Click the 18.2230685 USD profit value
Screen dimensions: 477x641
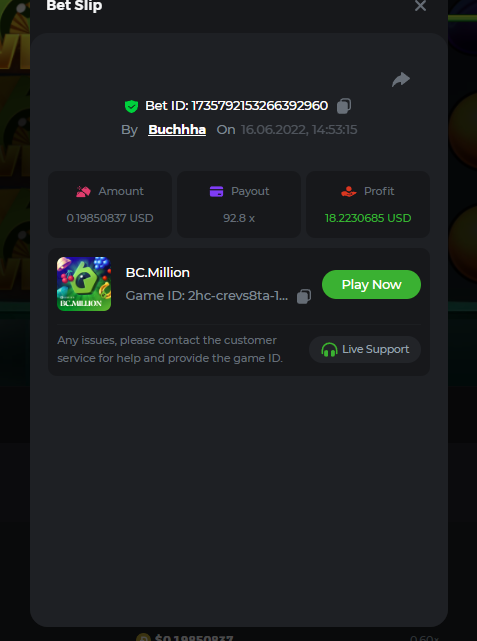368,218
